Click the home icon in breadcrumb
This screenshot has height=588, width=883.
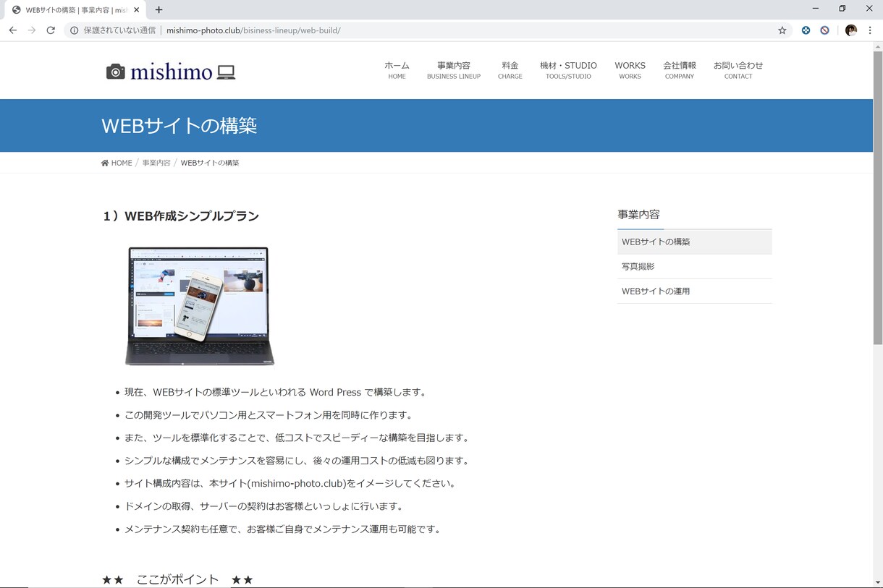tap(105, 163)
